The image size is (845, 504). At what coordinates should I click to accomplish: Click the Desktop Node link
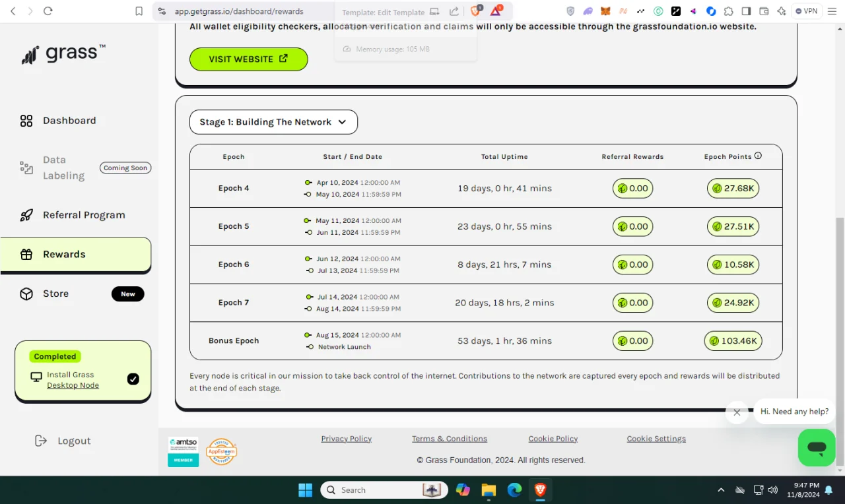(x=73, y=385)
